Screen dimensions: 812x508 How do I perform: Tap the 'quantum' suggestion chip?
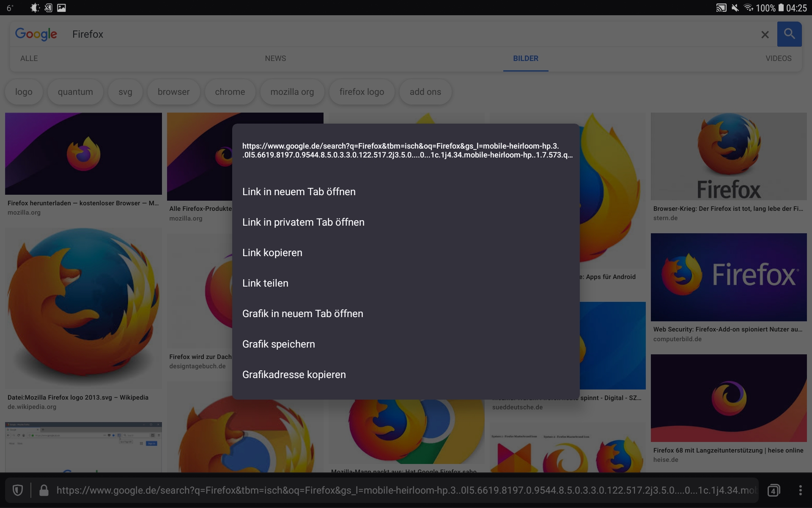[x=75, y=92]
